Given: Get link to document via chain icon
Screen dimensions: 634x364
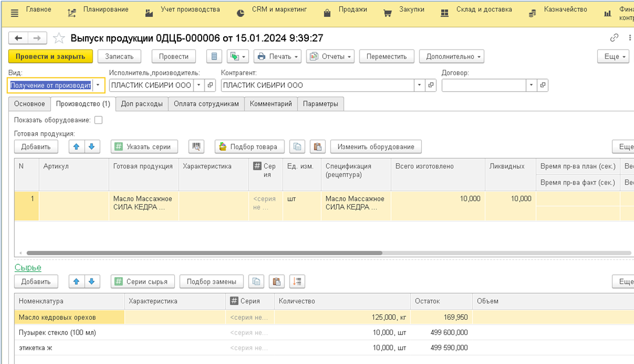Looking at the screenshot, I should [x=614, y=38].
